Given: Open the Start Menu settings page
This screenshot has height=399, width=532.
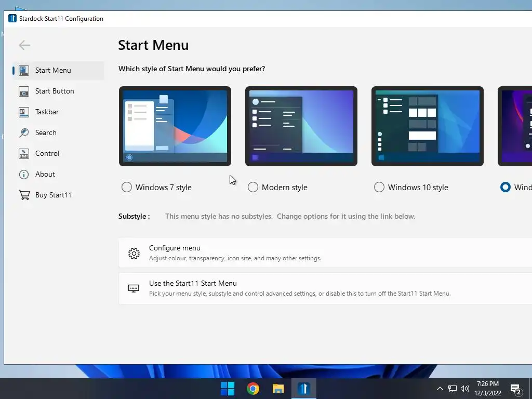Looking at the screenshot, I should 58,70.
